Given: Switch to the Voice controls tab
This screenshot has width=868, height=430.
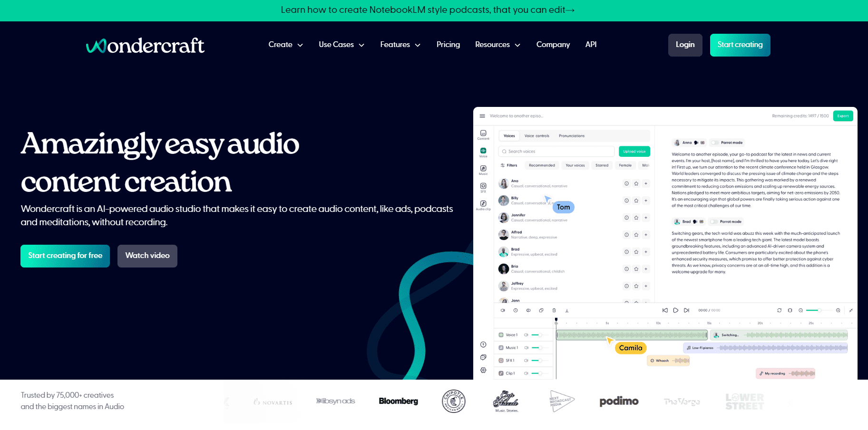Looking at the screenshot, I should click(536, 136).
